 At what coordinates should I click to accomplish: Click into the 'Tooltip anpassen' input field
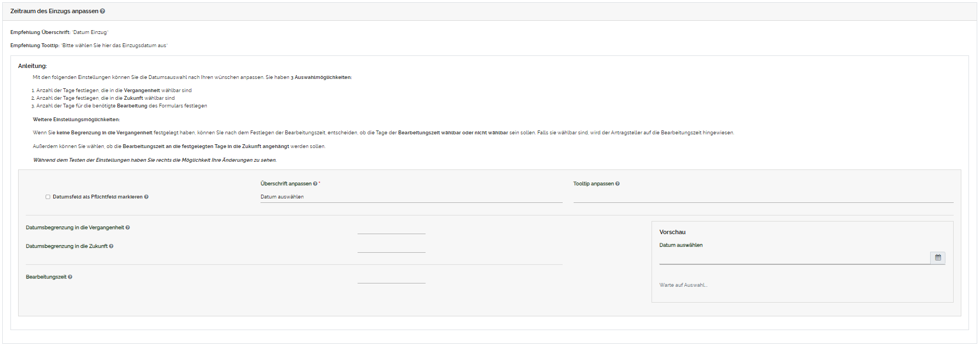763,197
